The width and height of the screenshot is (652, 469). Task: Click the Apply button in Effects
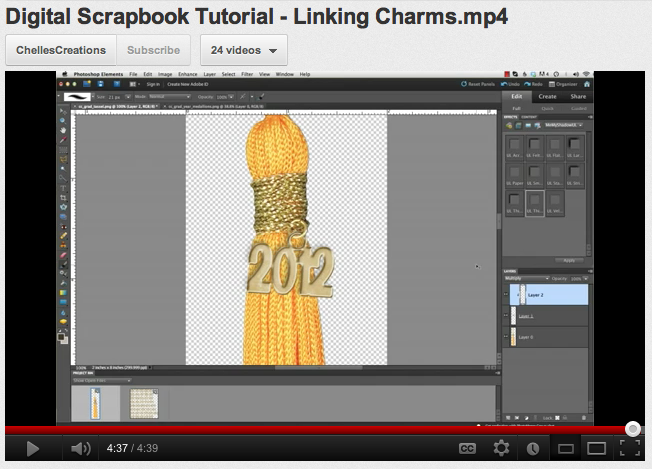click(x=569, y=260)
